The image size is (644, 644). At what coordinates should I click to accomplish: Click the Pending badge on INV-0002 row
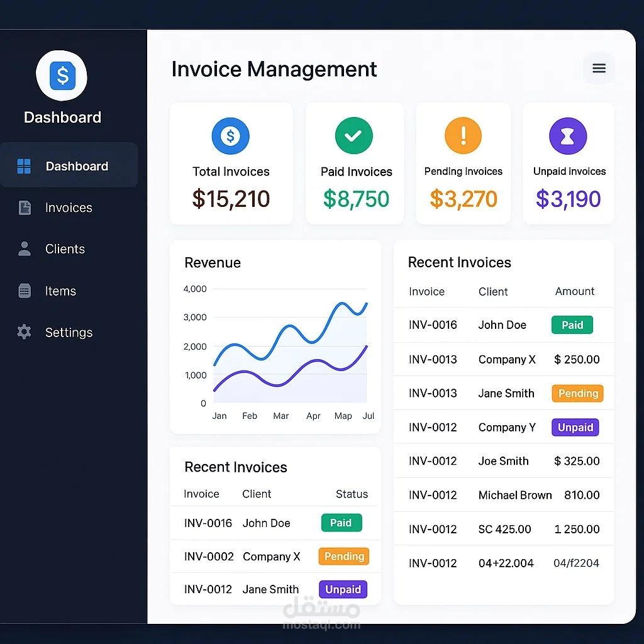click(343, 557)
